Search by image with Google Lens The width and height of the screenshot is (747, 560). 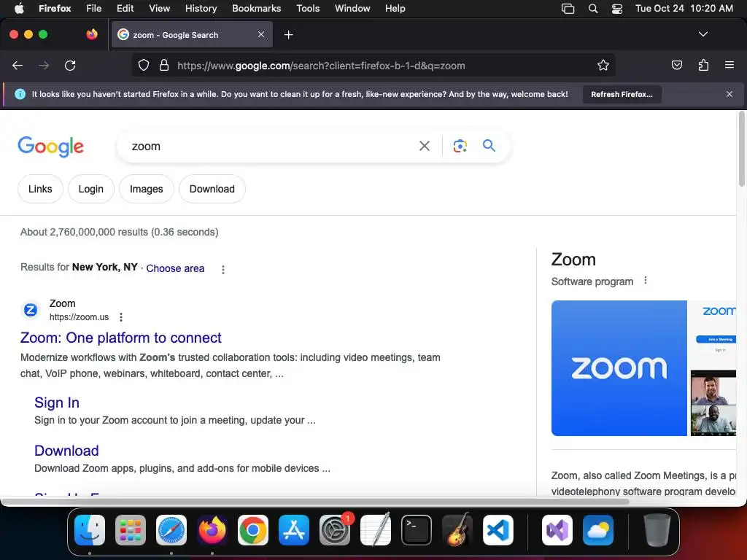(x=460, y=146)
